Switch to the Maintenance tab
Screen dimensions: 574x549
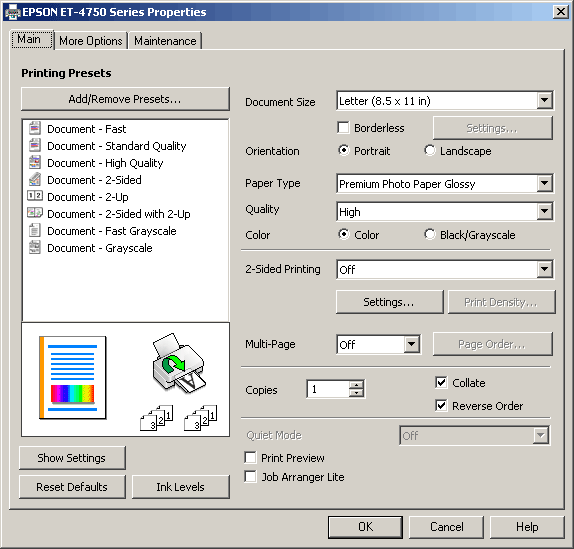pos(165,41)
